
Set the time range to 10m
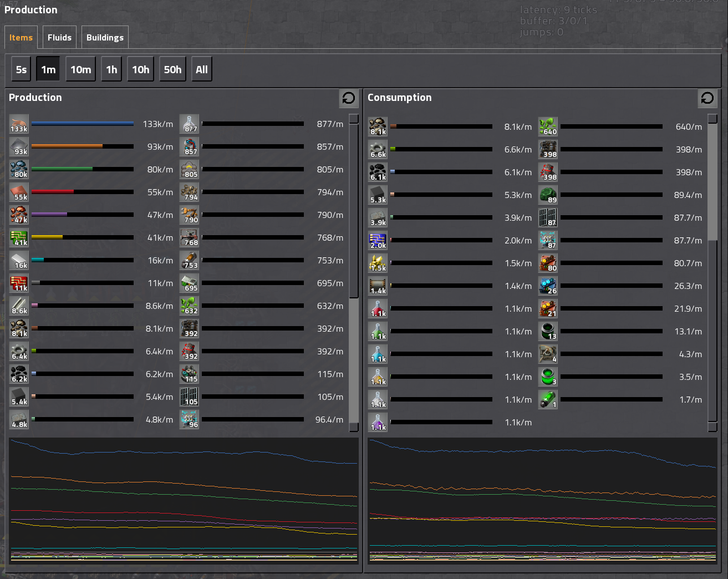pos(80,70)
